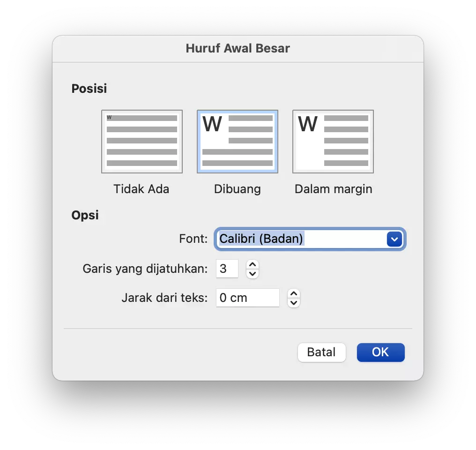Confirm settings with the OK button

380,352
